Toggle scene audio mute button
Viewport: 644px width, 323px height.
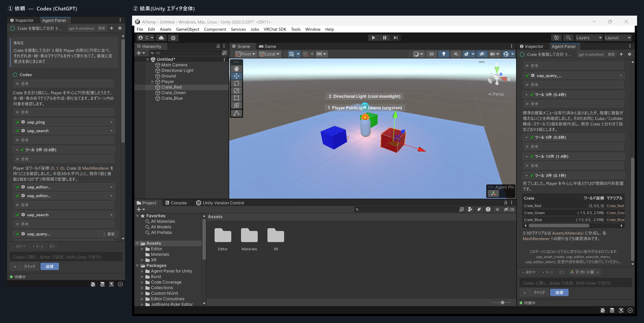(456, 54)
